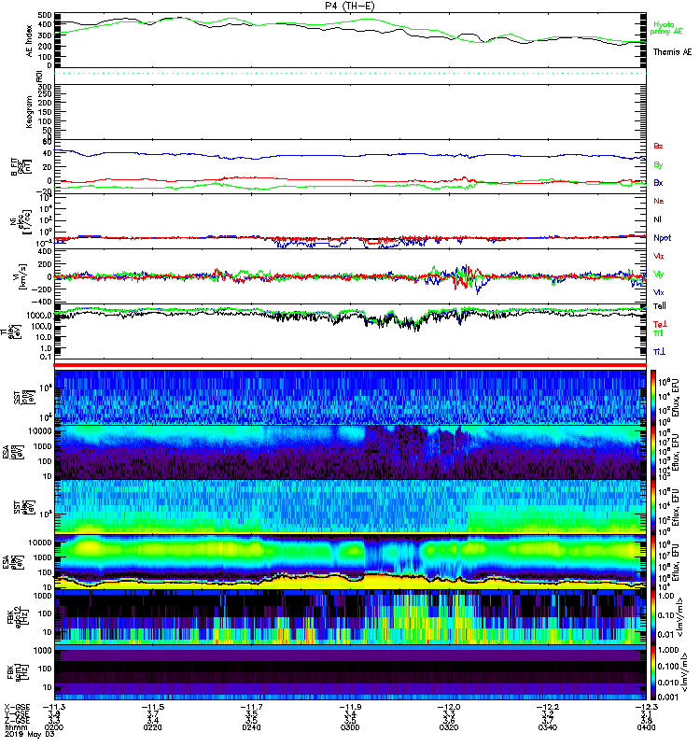
Task: Click the green "Viy" velocity legend label
Action: [659, 275]
